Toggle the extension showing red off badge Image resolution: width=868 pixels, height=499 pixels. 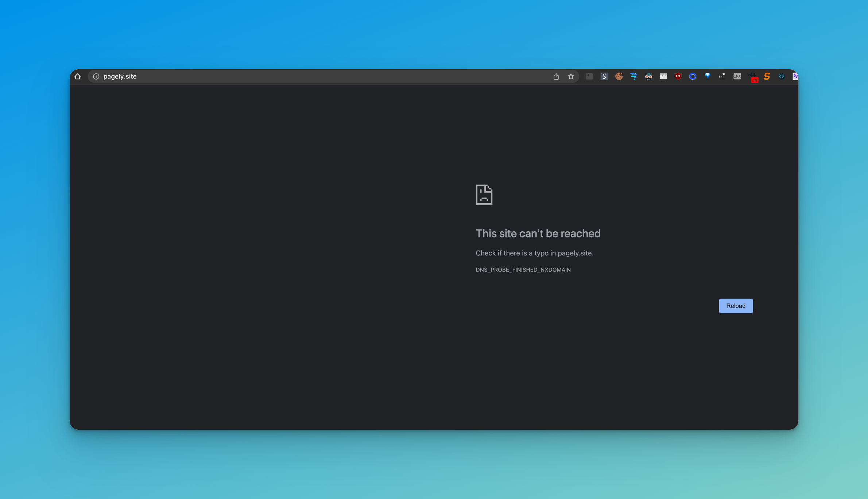[753, 77]
